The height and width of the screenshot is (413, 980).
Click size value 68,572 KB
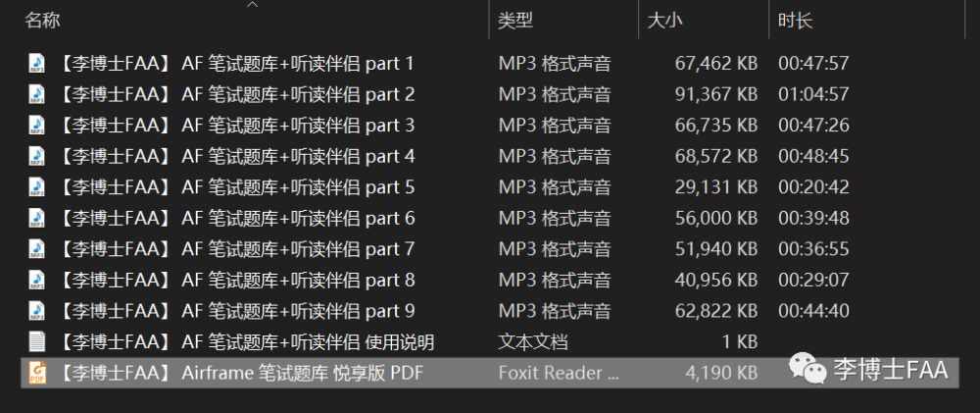pos(716,156)
